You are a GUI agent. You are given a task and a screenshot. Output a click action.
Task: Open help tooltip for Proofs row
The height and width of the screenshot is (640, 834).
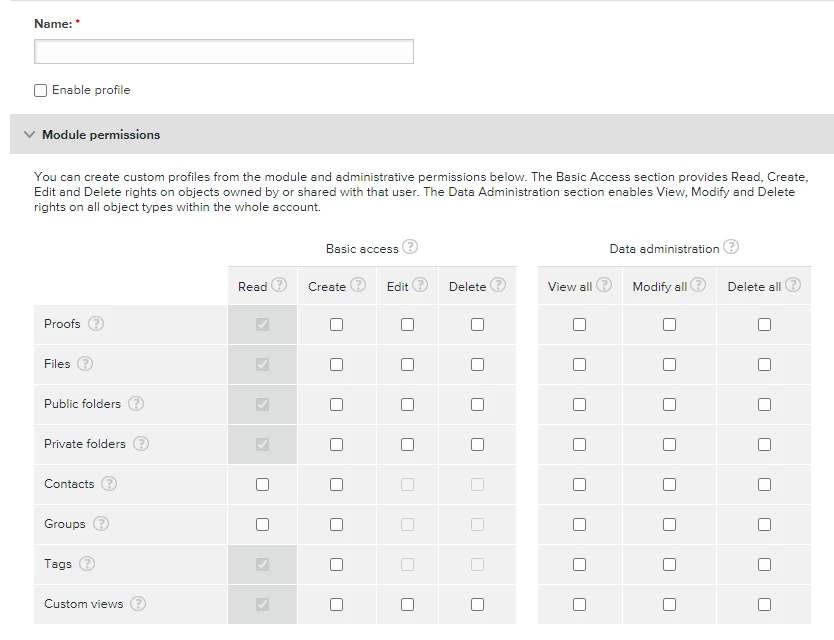click(96, 324)
